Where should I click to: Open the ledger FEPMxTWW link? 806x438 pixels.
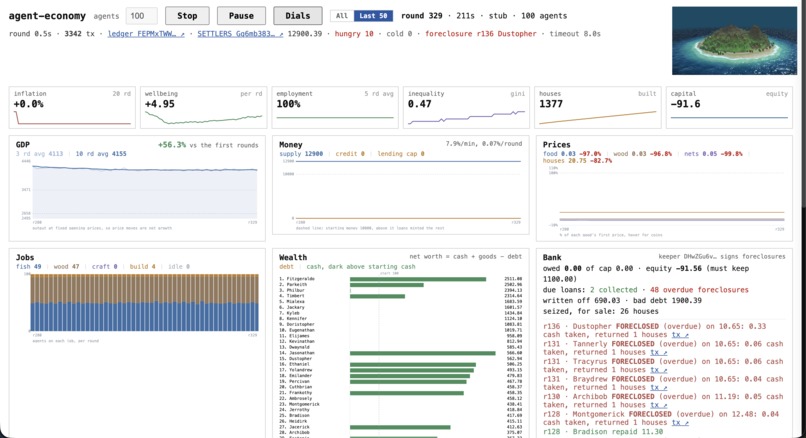click(x=146, y=34)
